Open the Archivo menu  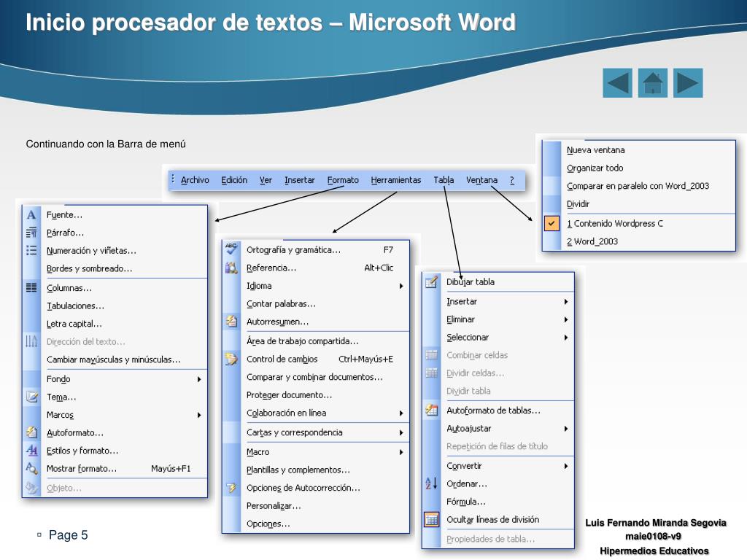[195, 180]
